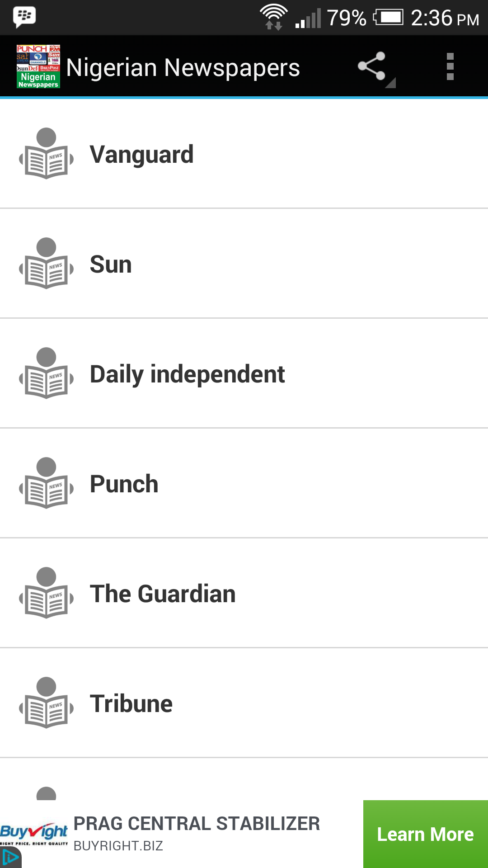Screen dimensions: 488x868
Task: Click the AdChoices triangle icon
Action: pos(10,858)
